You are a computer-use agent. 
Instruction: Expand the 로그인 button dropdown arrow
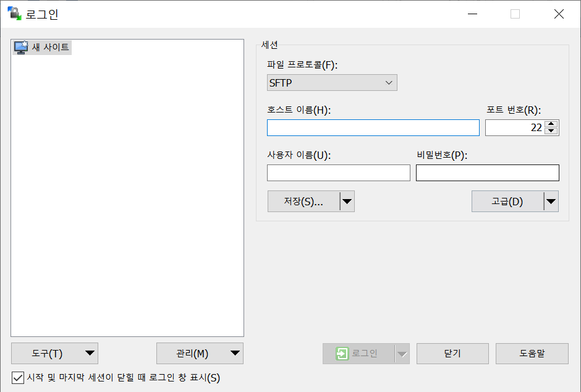[x=402, y=354]
